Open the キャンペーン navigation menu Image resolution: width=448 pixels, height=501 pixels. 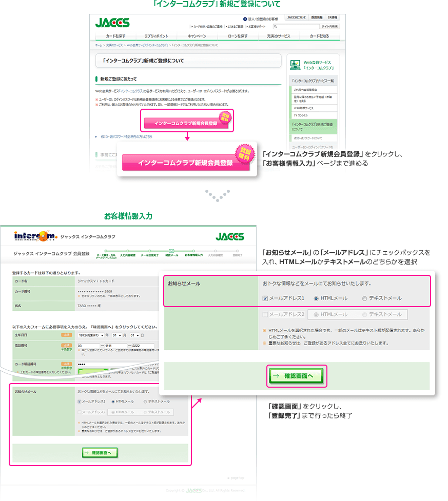(197, 36)
